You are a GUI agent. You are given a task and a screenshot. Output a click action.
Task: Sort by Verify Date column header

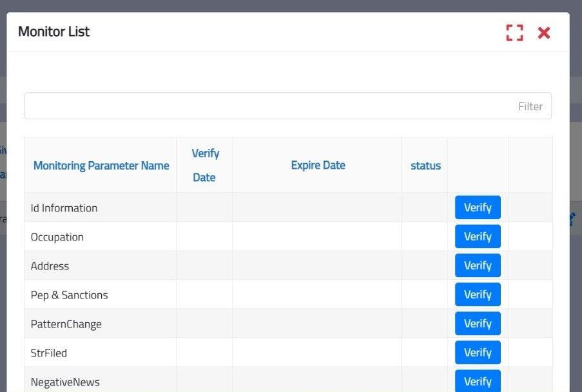205,165
